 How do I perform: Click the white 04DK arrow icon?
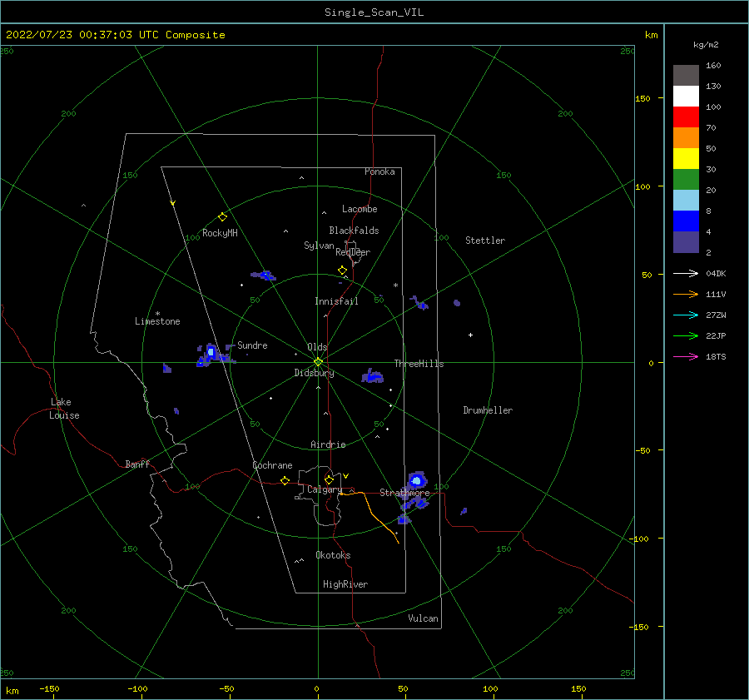pyautogui.click(x=686, y=273)
